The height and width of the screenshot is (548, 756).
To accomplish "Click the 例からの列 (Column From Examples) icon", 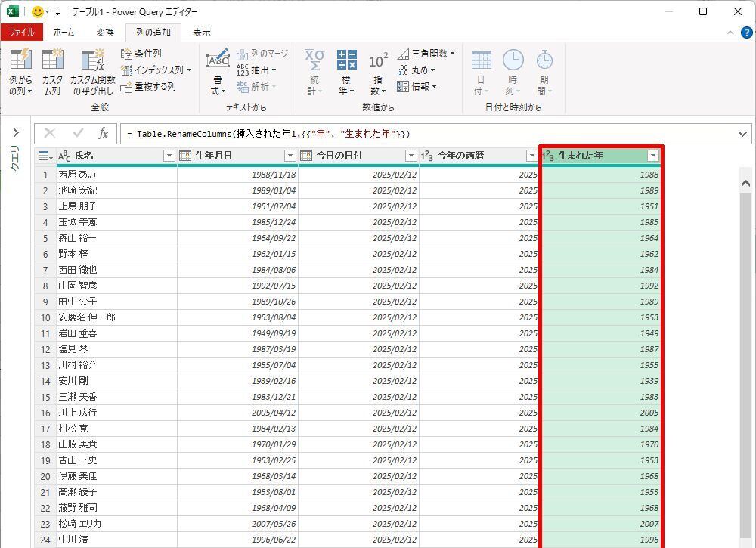I will click(20, 60).
